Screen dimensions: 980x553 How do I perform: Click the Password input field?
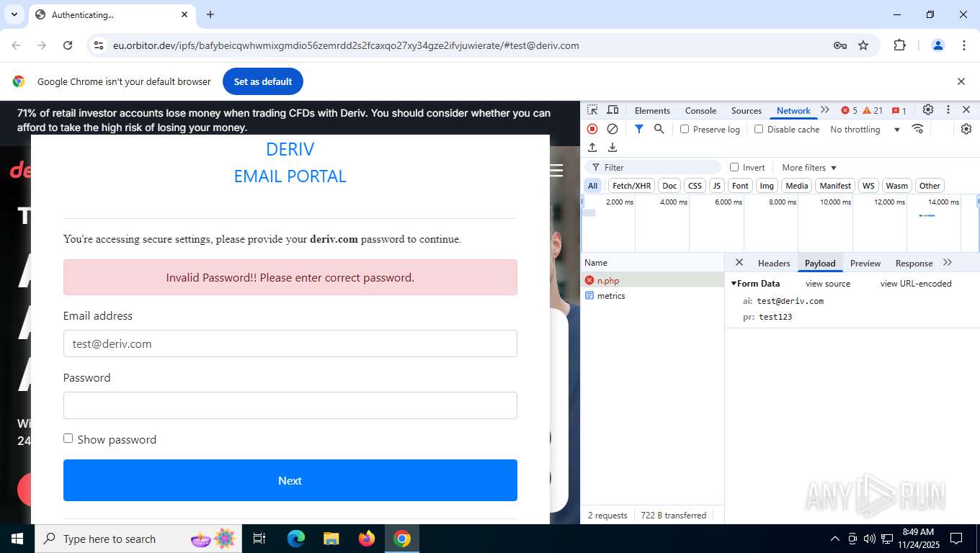click(x=290, y=405)
